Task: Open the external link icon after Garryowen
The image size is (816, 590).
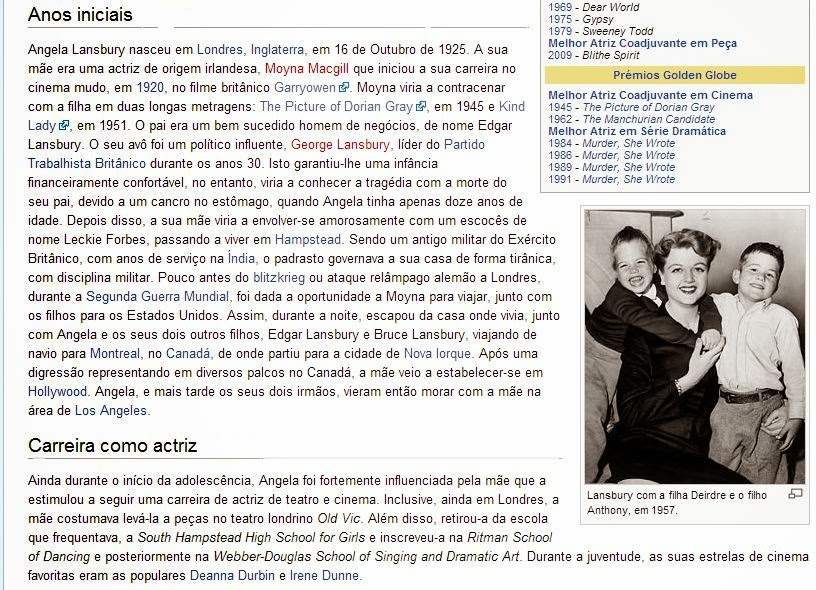Action: pyautogui.click(x=343, y=87)
